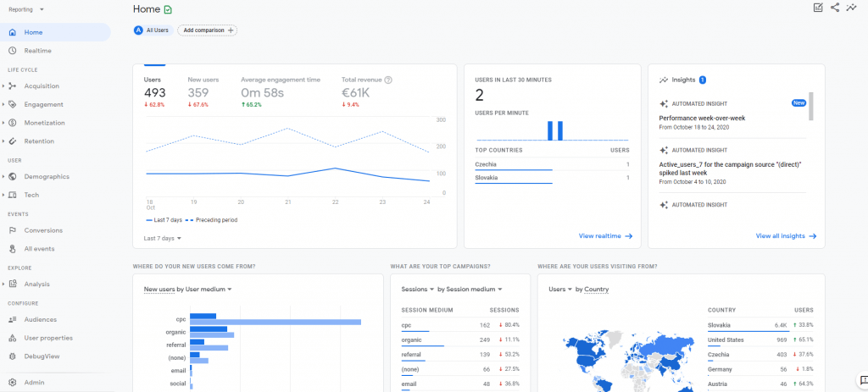Click the All Users segment chip
The image size is (868, 392).
153,30
